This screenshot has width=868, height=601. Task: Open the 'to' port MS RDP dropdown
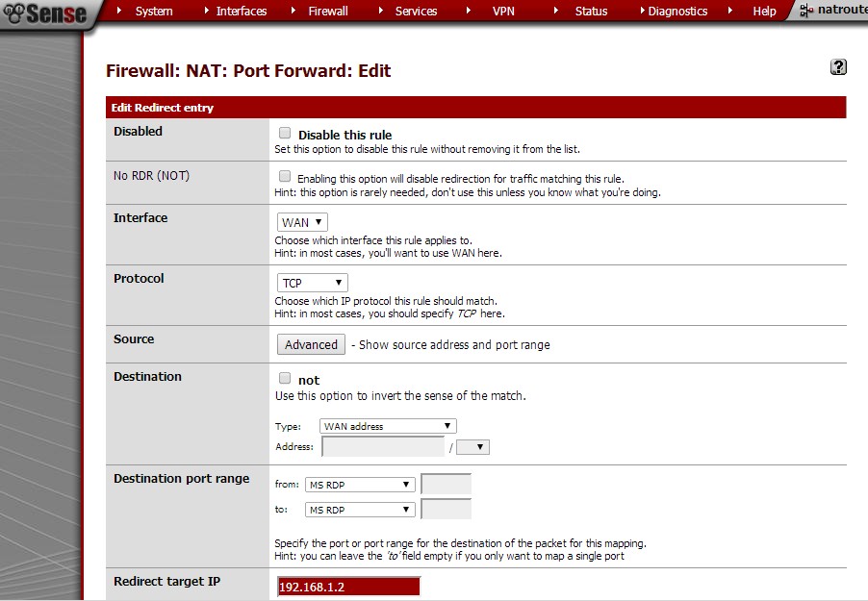point(360,510)
